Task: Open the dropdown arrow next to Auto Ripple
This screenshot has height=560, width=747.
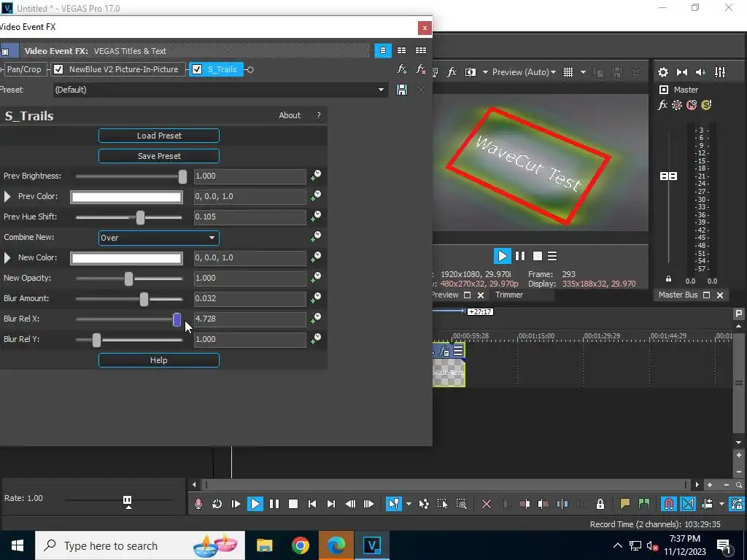Action: pos(721,504)
